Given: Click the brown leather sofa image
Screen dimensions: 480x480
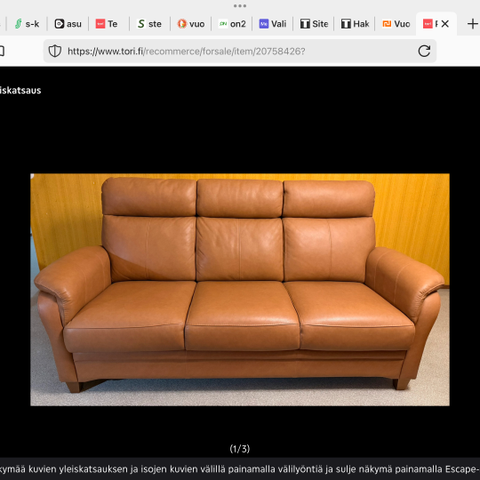Looking at the screenshot, I should tap(240, 289).
